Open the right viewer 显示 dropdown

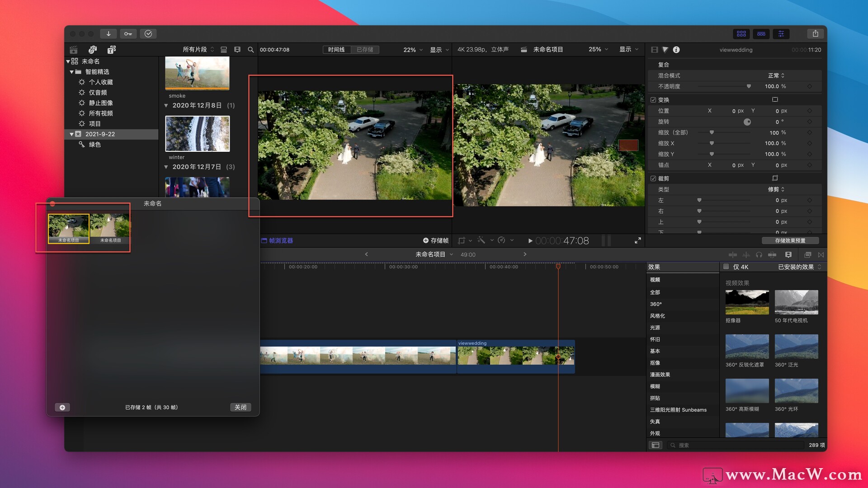629,49
